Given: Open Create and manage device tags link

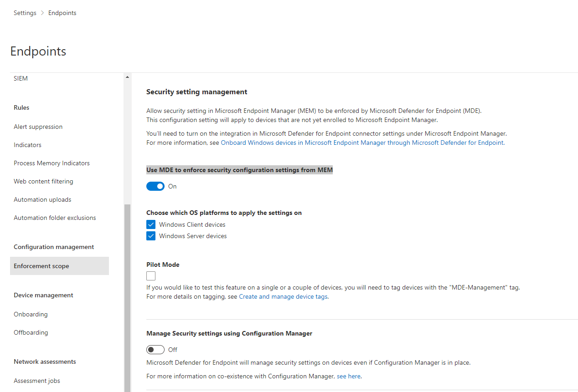Looking at the screenshot, I should coord(283,296).
